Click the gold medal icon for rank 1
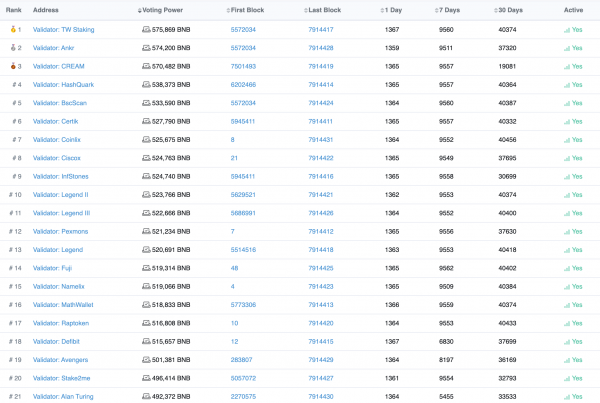 point(13,29)
